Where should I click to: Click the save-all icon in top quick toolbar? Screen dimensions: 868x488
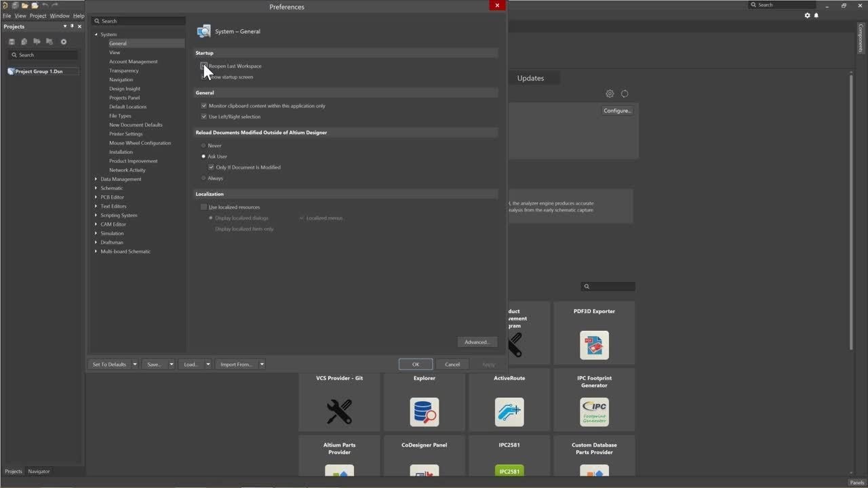[14, 5]
